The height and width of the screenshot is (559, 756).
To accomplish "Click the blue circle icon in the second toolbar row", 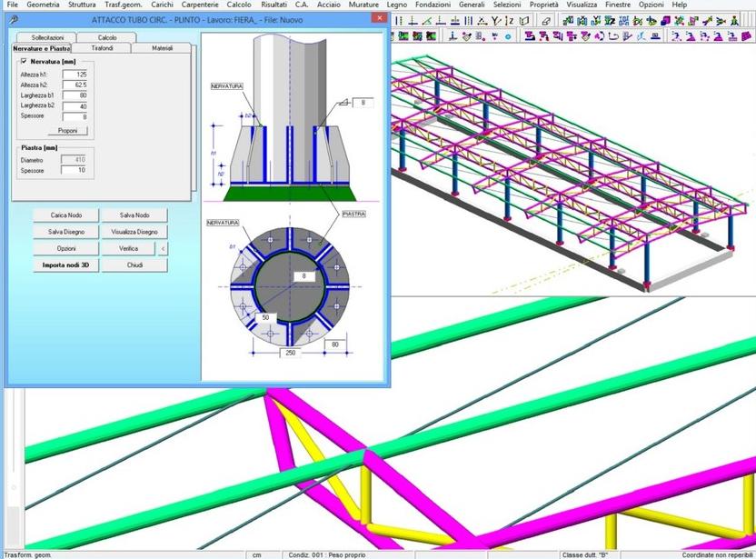I will [x=508, y=36].
